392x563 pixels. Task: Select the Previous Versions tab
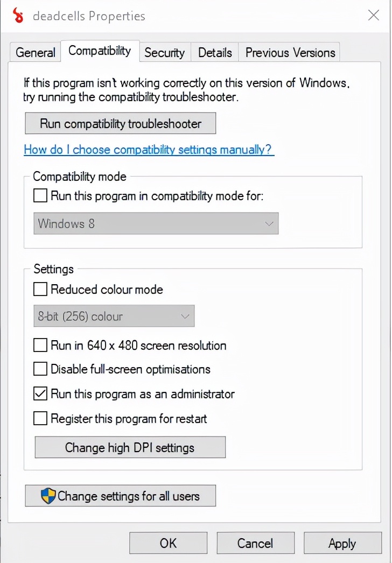tap(290, 53)
